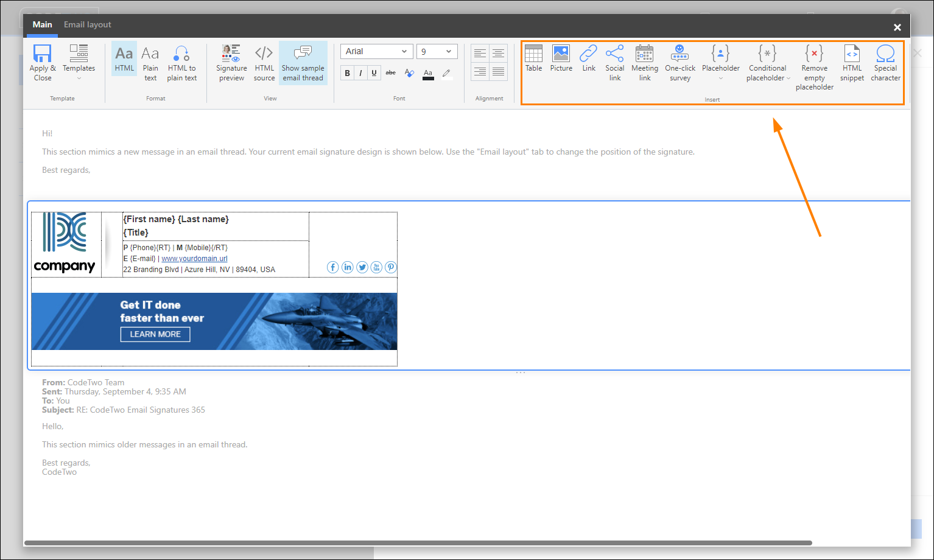Close the signature editor window
934x560 pixels.
click(897, 27)
